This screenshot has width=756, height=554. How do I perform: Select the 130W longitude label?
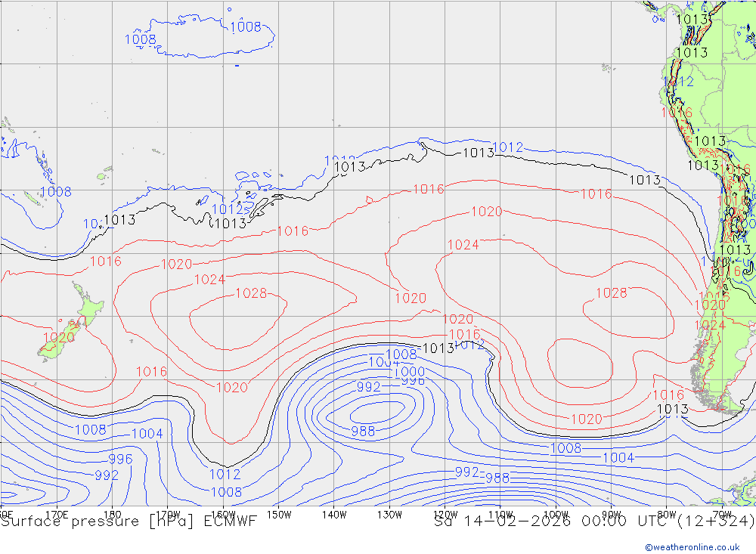click(389, 515)
